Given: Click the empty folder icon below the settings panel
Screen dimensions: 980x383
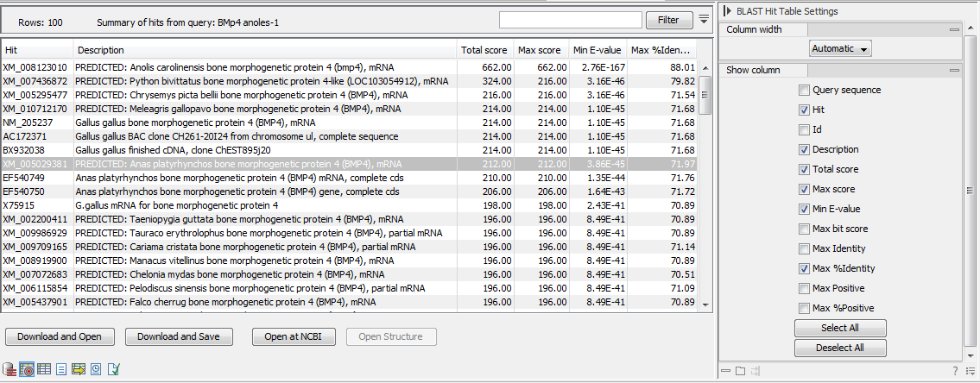Looking at the screenshot, I should click(740, 371).
